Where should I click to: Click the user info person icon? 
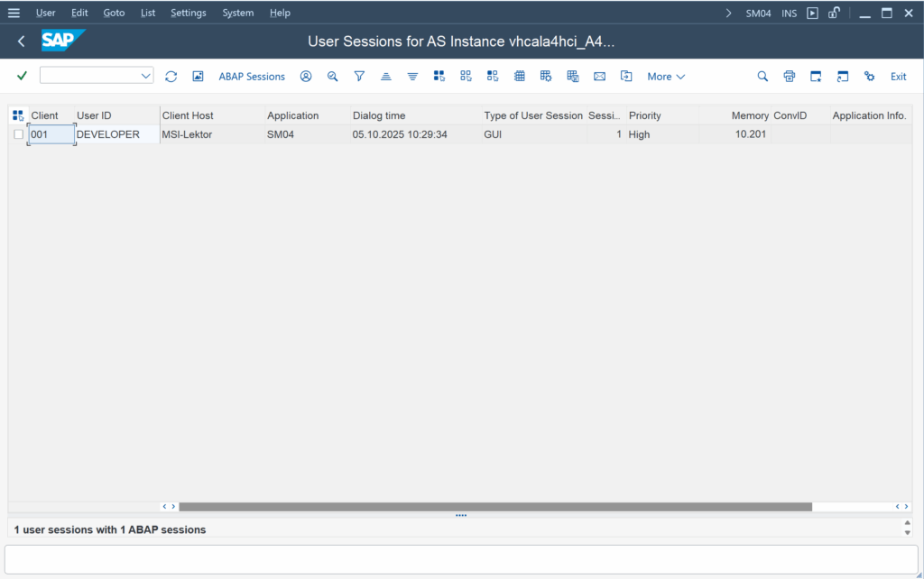click(306, 77)
